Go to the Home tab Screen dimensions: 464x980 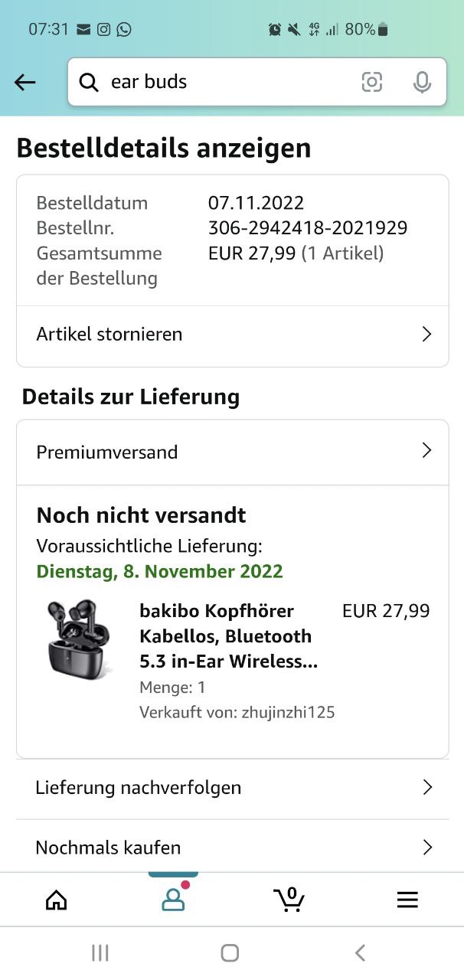(x=57, y=900)
